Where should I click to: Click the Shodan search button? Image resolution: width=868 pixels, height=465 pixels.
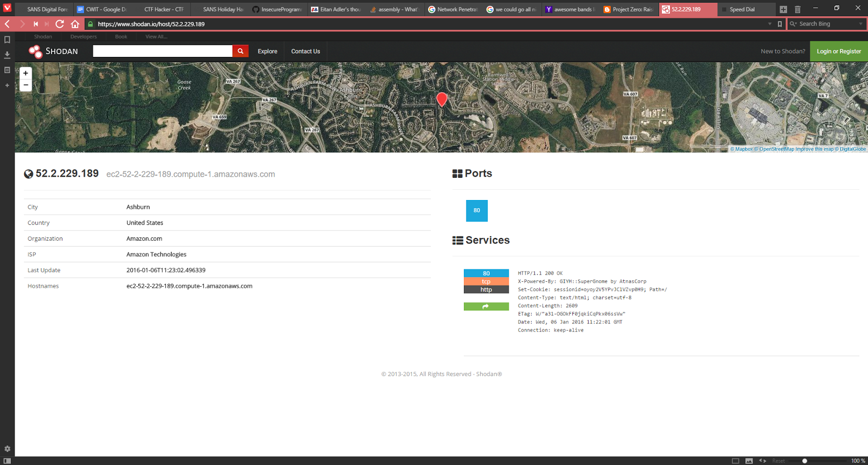point(240,51)
